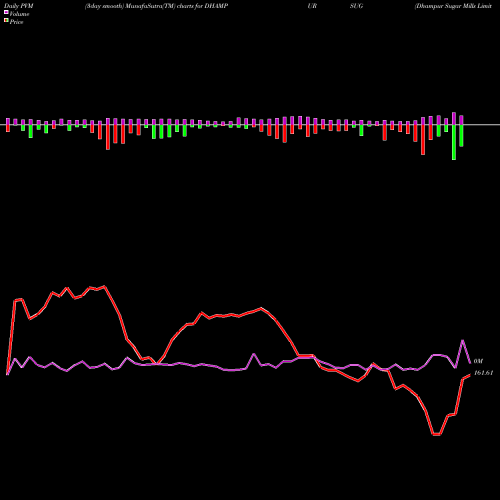The image size is (500, 500).
Task: Click the '0M' volume value label
Action: (478, 361)
